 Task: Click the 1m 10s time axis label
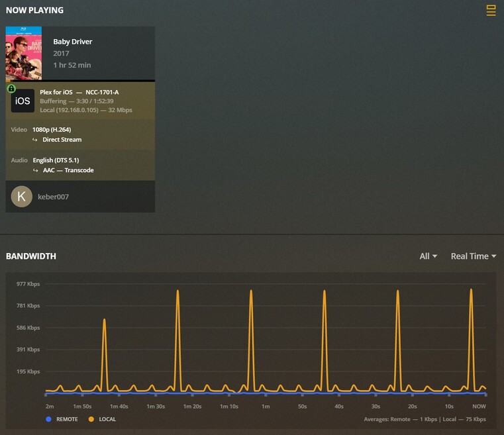click(x=229, y=407)
